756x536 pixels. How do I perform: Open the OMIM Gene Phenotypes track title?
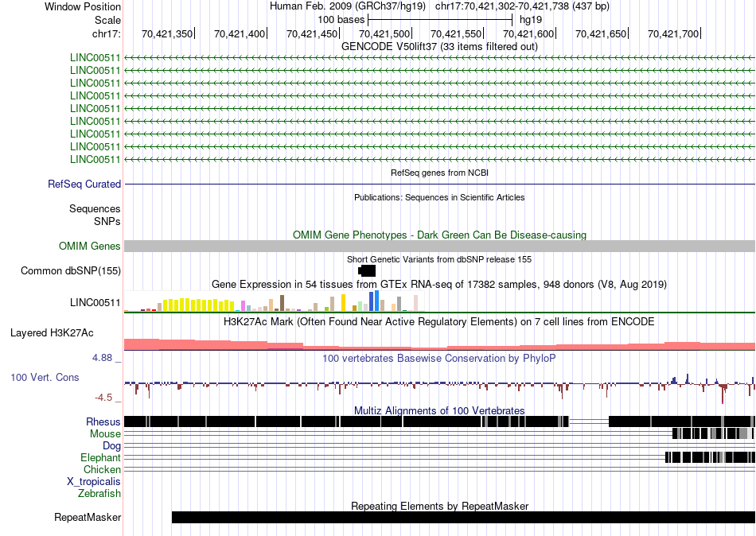point(439,235)
